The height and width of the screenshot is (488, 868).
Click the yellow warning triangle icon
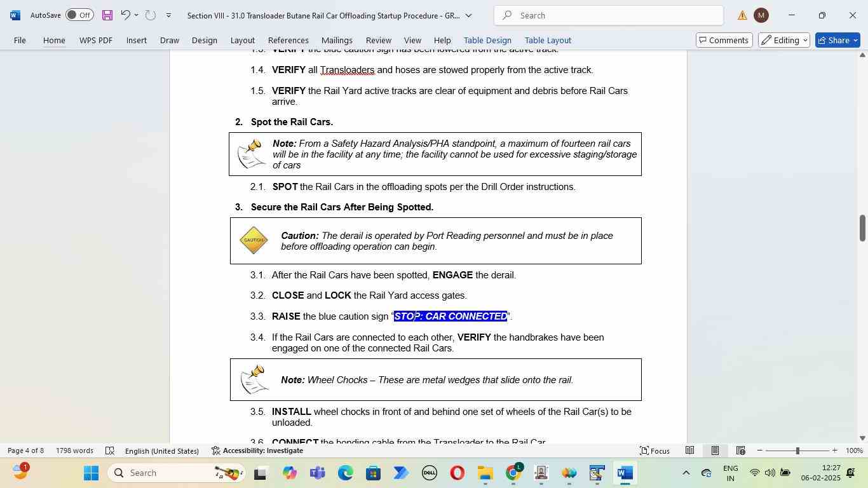(742, 15)
